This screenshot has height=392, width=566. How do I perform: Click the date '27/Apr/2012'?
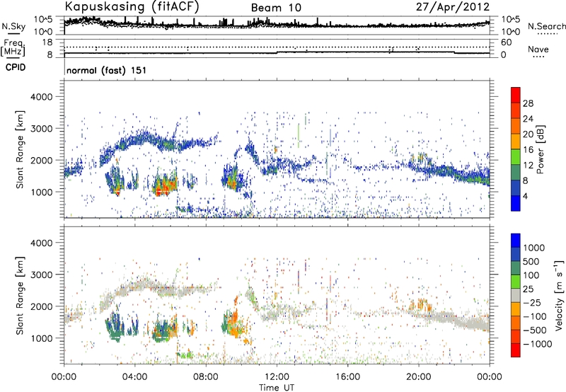pos(453,7)
